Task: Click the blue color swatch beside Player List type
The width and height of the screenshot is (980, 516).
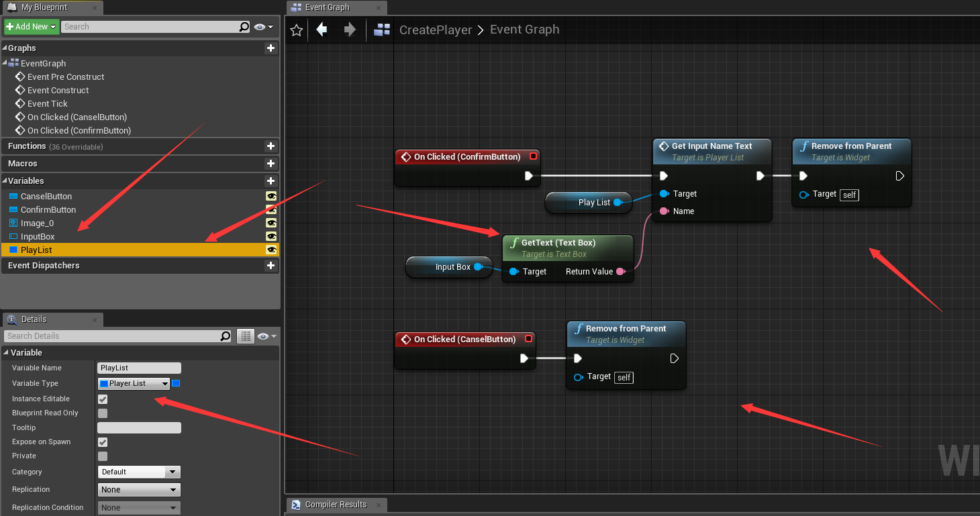Action: pyautogui.click(x=176, y=383)
